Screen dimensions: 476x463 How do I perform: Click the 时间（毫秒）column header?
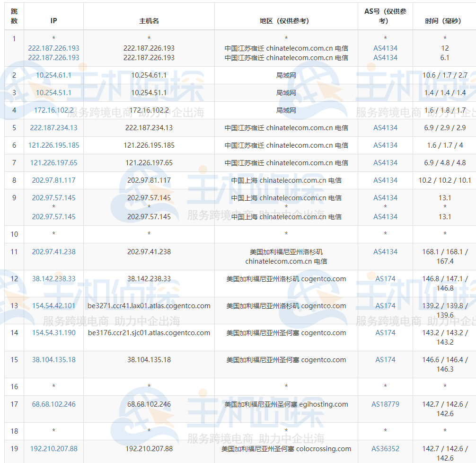pos(444,20)
